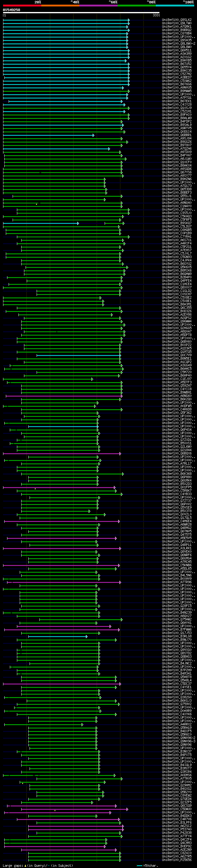
Task: Click the UniRef100_A4RIF4 label
Action: click(x=177, y=243)
